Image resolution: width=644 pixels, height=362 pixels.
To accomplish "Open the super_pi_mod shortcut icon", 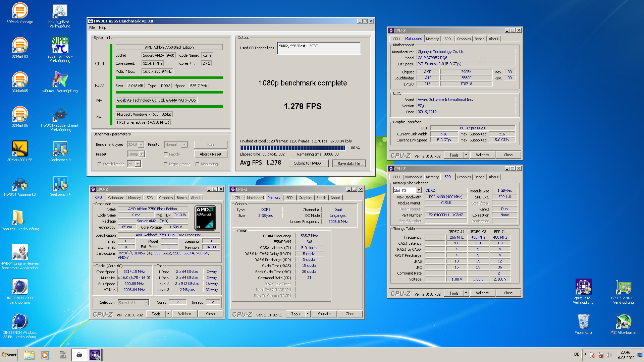I will tap(60, 50).
